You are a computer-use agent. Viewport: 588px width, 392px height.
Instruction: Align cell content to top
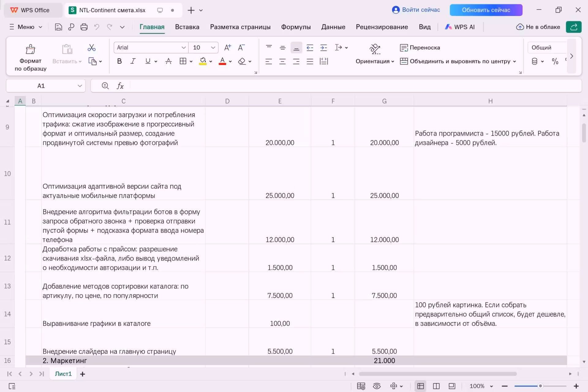pyautogui.click(x=269, y=47)
